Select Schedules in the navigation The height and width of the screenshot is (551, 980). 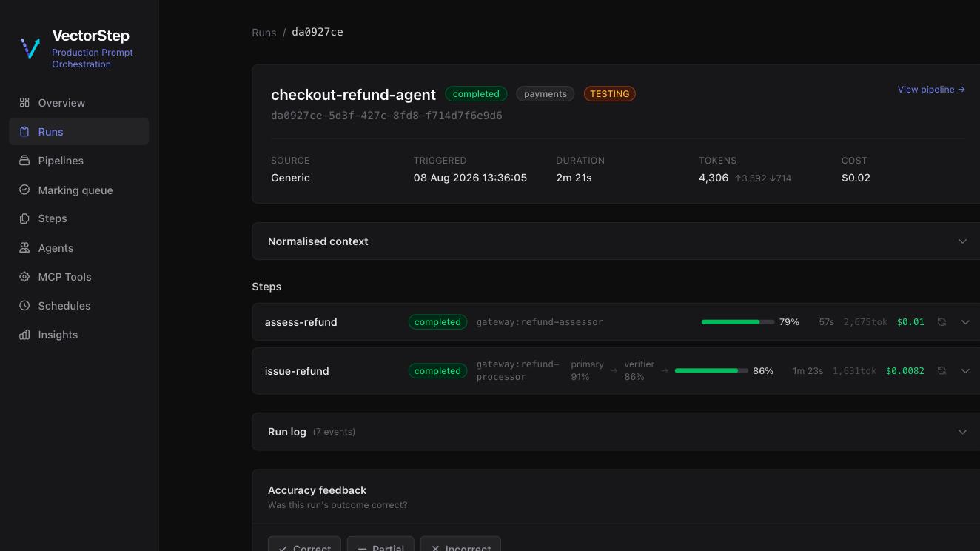point(79,305)
